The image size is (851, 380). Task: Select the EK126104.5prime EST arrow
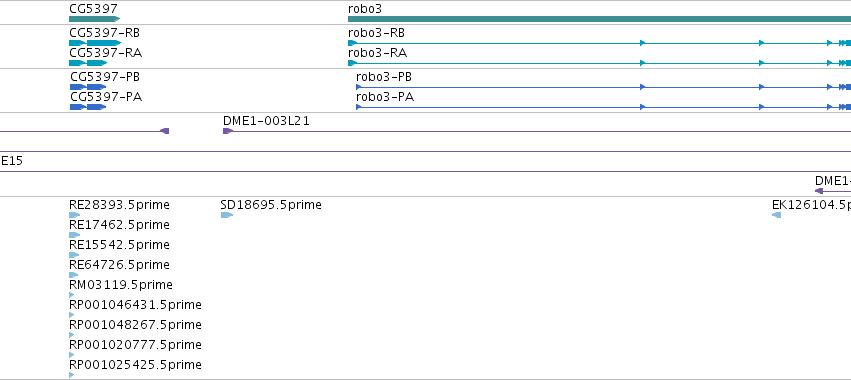[776, 215]
